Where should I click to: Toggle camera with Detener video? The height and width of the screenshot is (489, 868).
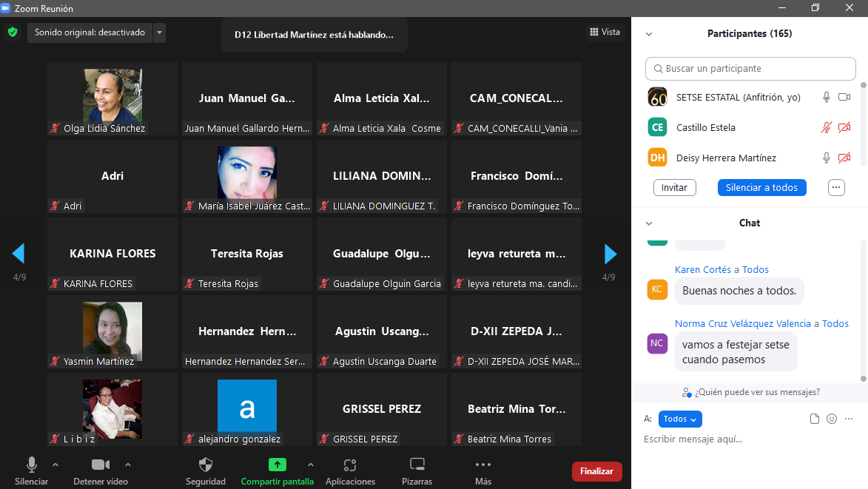(x=101, y=465)
